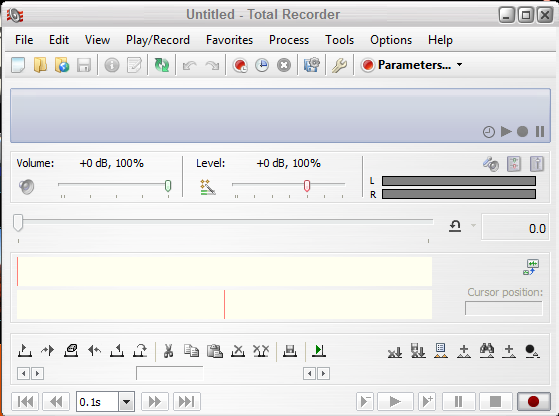559x416 pixels.
Task: Expand the Parameters dropdown arrow
Action: coord(460,65)
